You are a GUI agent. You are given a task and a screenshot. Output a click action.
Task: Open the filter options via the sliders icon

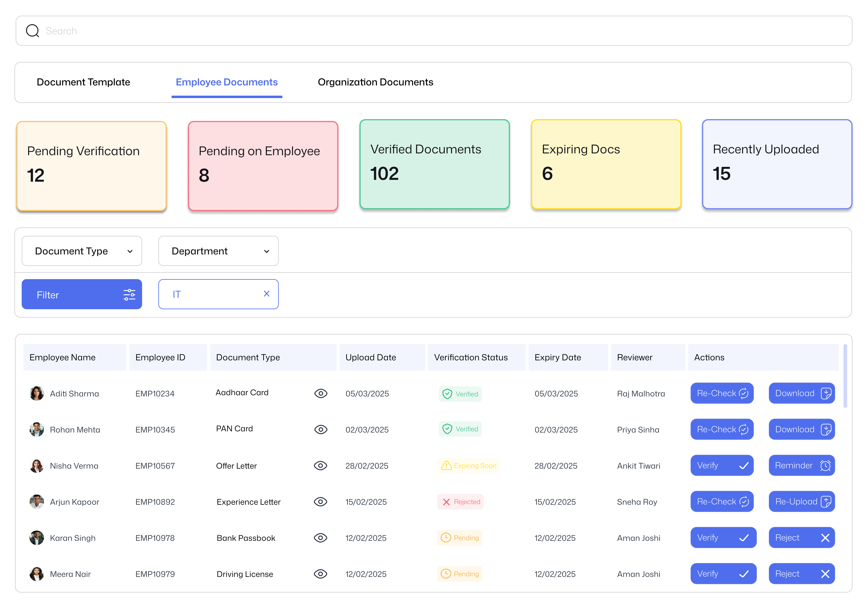tap(129, 294)
